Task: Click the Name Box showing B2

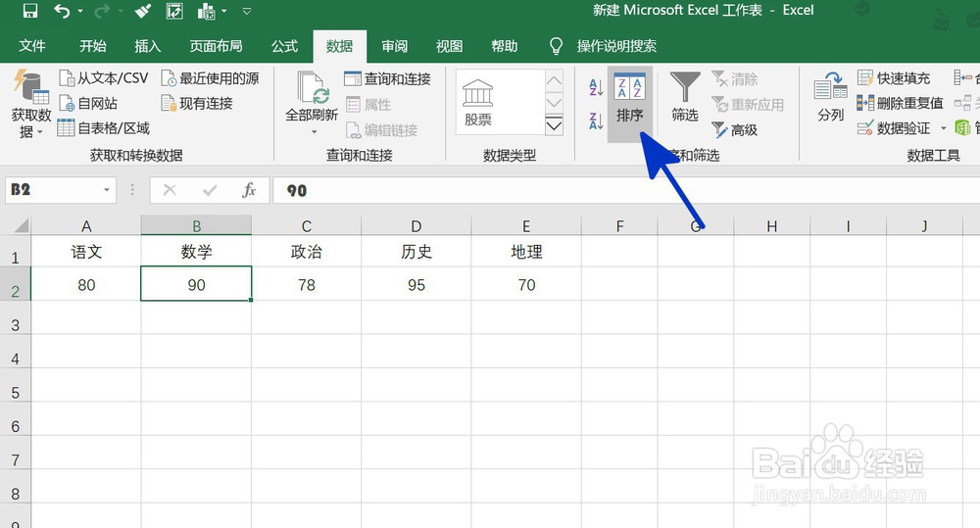Action: [x=53, y=190]
